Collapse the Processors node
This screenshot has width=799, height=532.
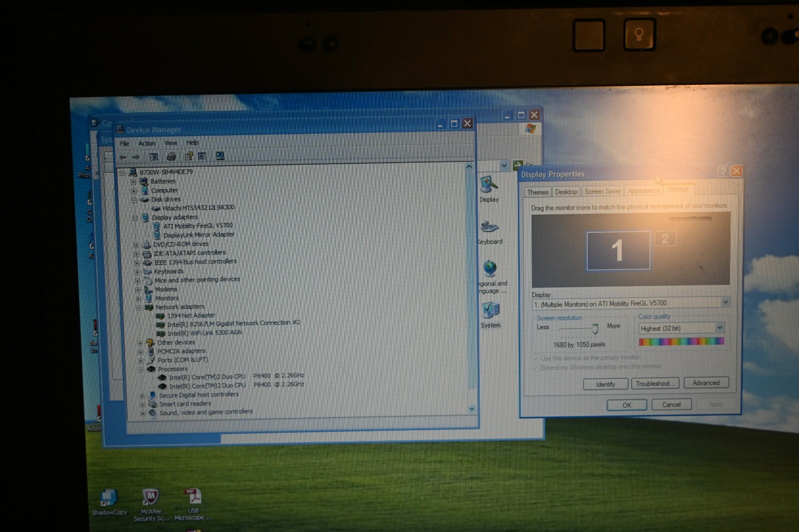point(141,369)
